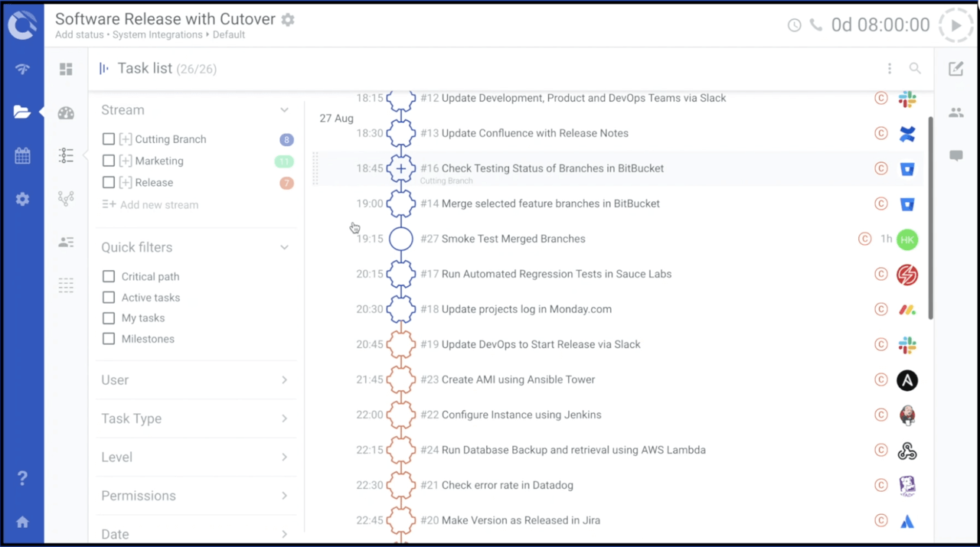Click the Bitbucket icon on task #14
The image size is (980, 547).
tap(906, 203)
